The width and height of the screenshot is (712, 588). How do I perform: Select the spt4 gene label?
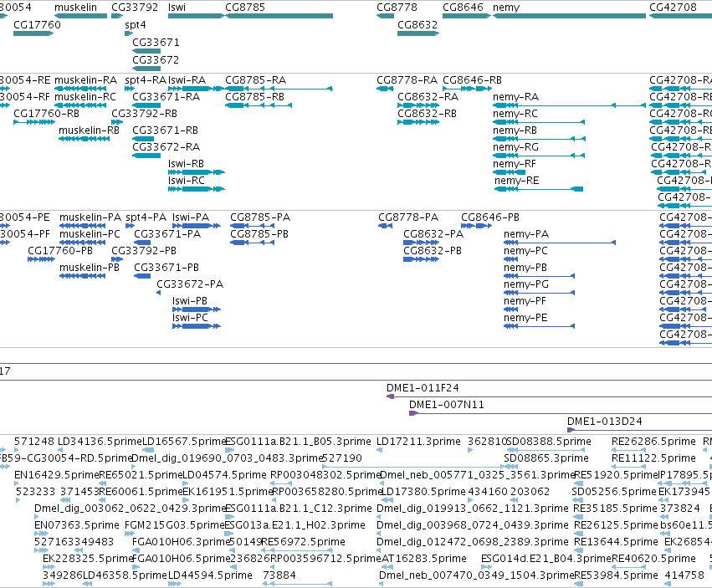tap(136, 25)
